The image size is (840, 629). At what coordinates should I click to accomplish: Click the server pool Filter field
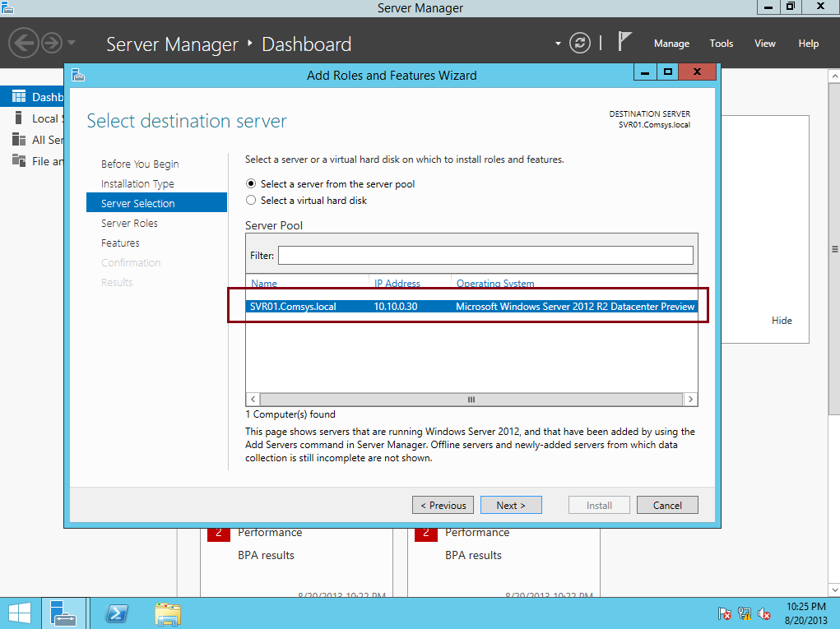pyautogui.click(x=485, y=256)
